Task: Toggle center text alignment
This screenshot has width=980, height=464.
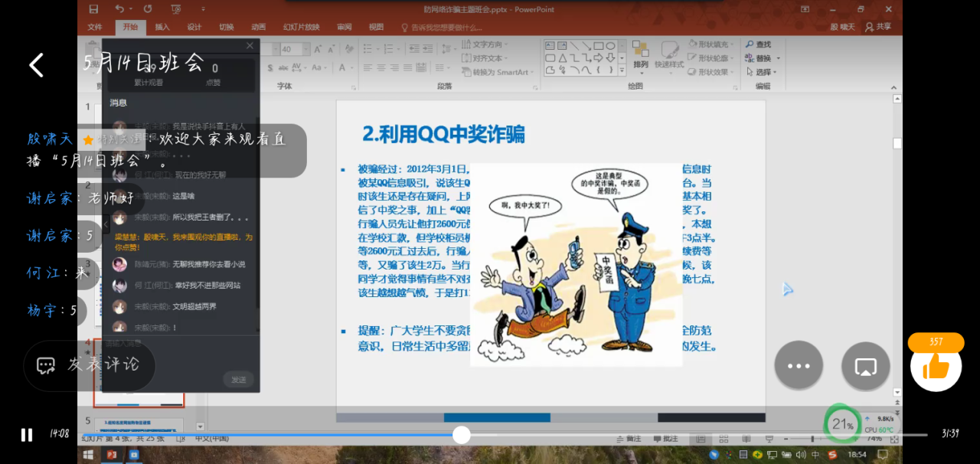Action: [x=381, y=67]
